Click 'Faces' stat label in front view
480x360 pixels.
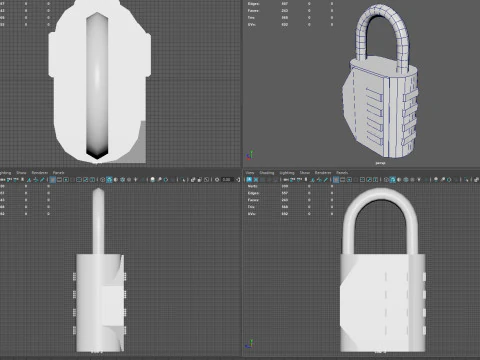coord(253,200)
